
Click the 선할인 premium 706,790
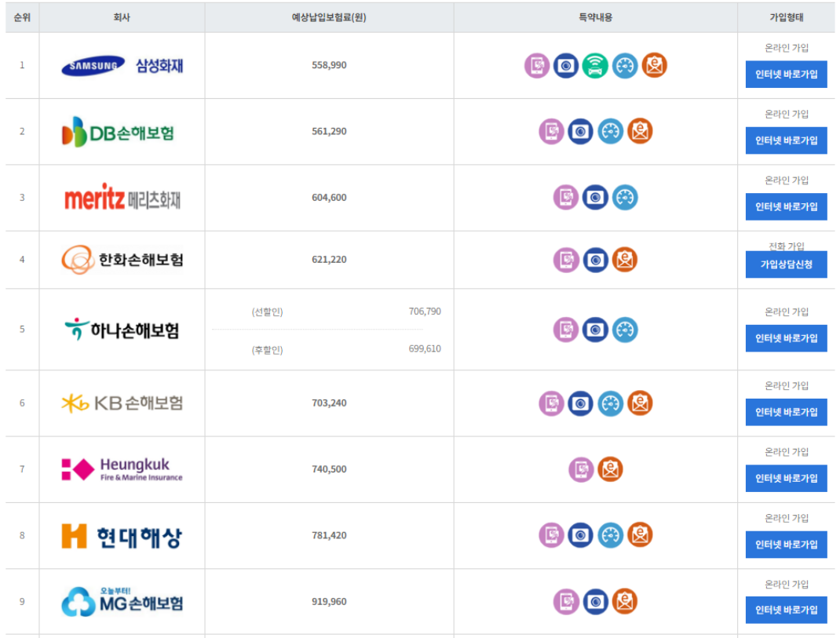425,312
